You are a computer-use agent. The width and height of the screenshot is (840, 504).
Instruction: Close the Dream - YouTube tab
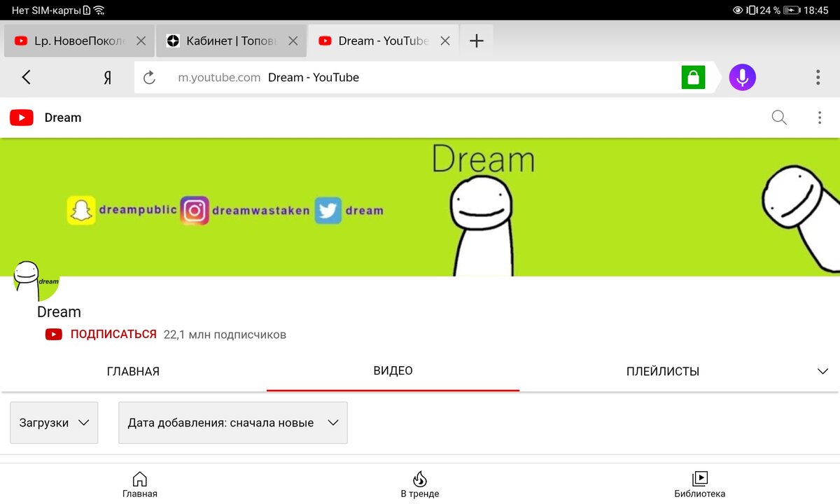coord(444,41)
